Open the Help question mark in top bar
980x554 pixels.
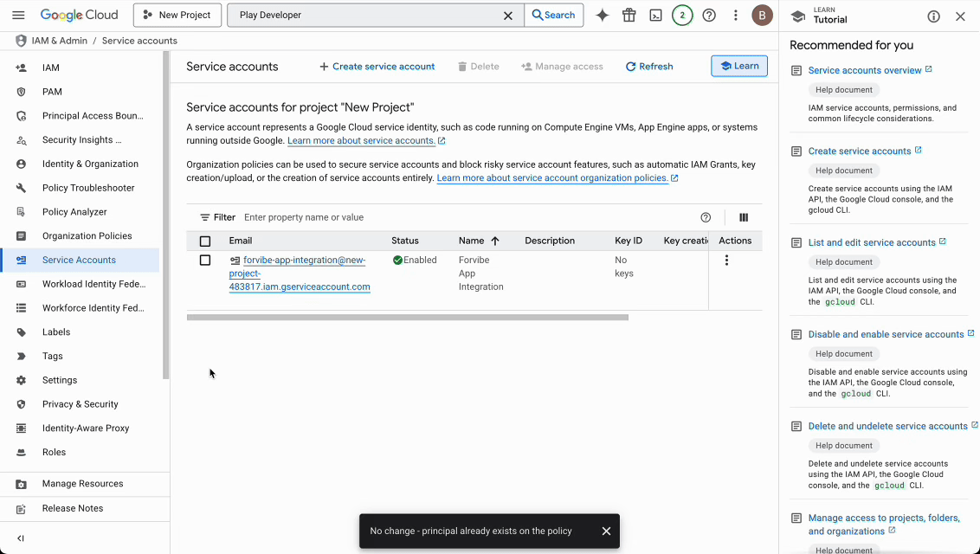click(x=708, y=15)
